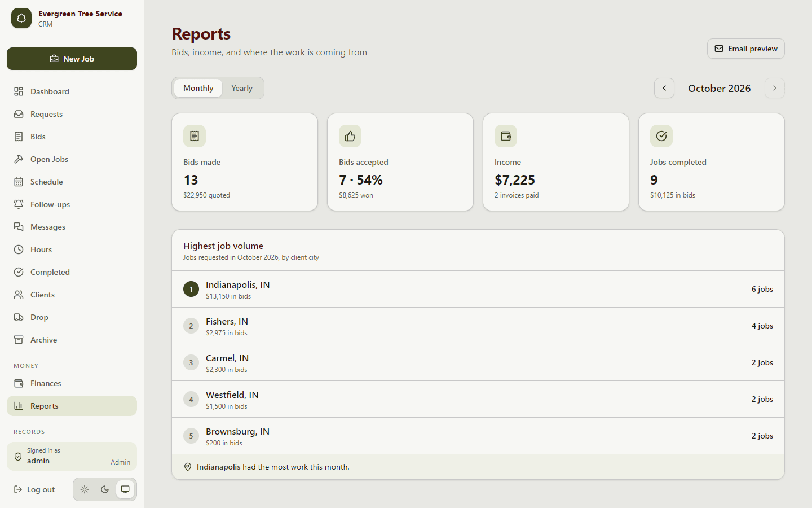Screen dimensions: 812x508
Task: Click the $10,125 in bids text
Action: pyautogui.click(x=673, y=195)
